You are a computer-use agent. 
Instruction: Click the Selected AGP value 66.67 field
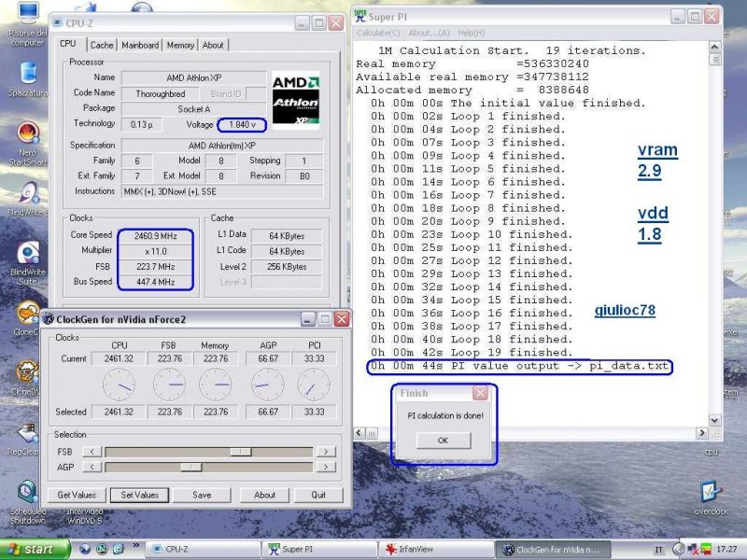click(x=268, y=412)
